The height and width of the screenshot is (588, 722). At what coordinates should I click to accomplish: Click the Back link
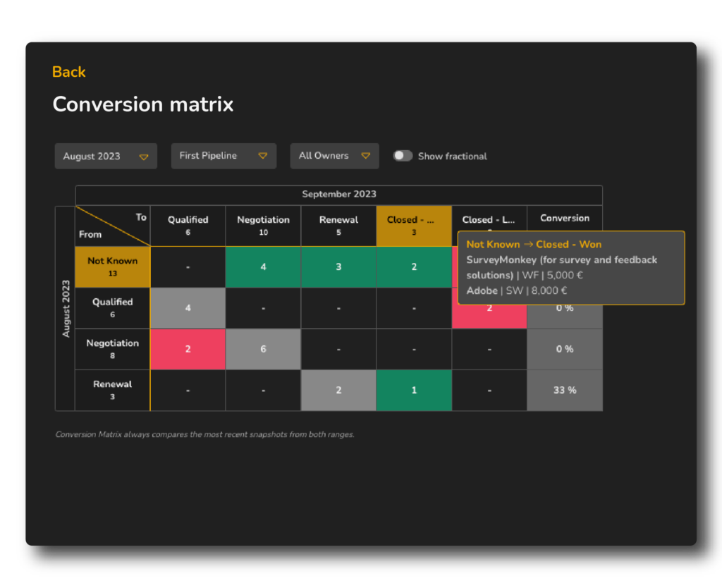68,72
